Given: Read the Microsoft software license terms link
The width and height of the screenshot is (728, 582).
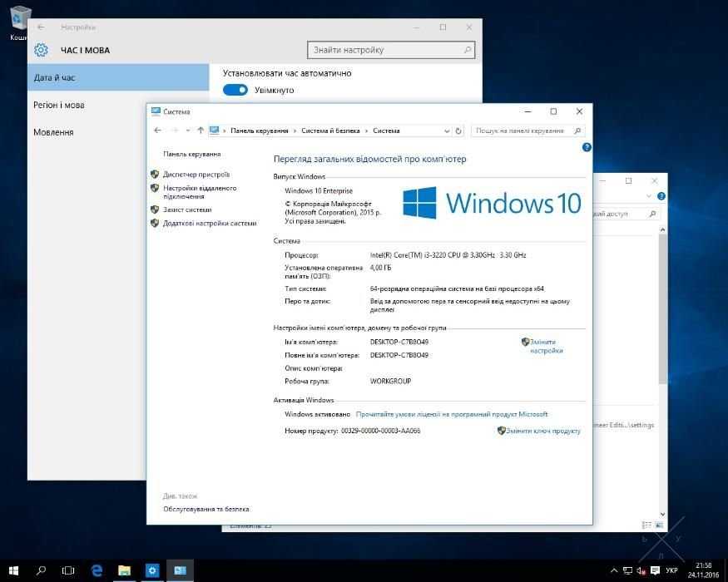Looking at the screenshot, I should tap(452, 414).
